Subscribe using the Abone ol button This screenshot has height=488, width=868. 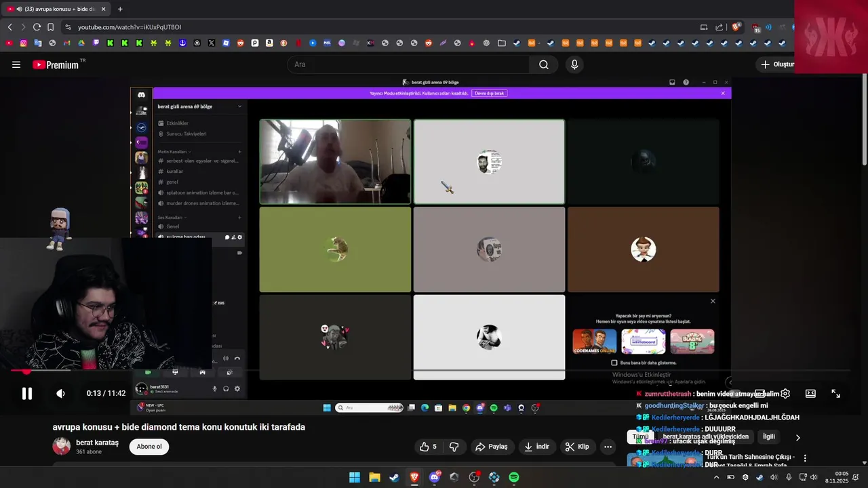click(149, 447)
